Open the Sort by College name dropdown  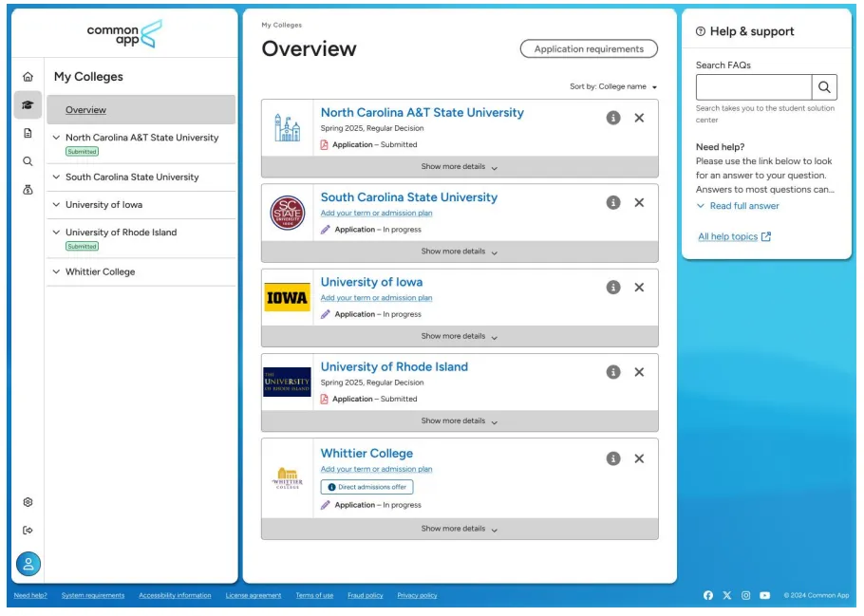point(613,86)
